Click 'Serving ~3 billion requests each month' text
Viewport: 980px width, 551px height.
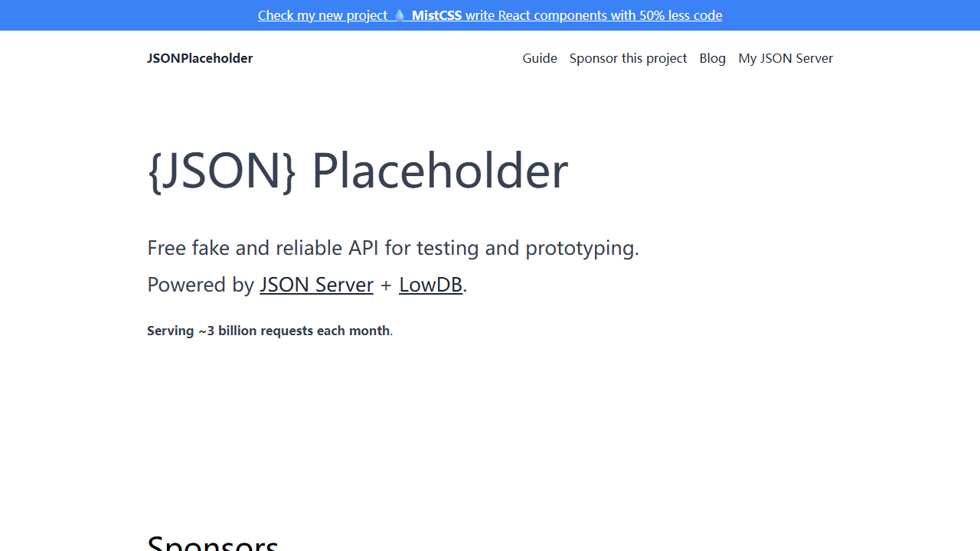click(x=269, y=331)
